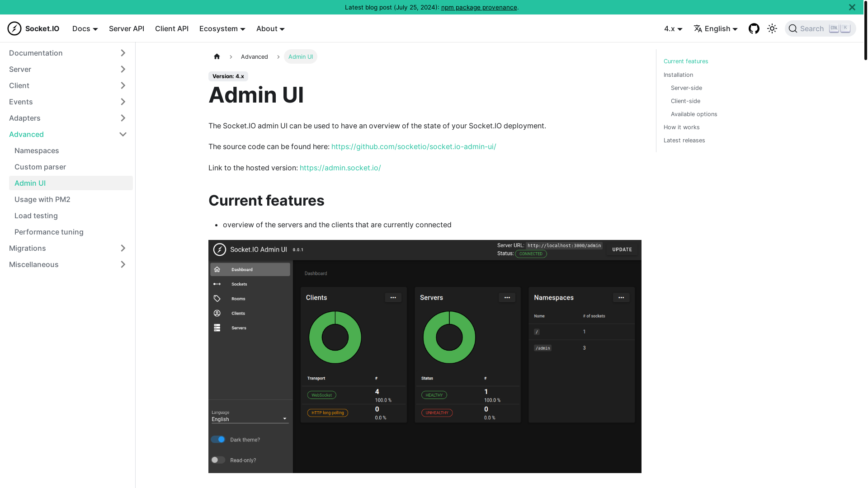
Task: Go to home breadcrumb icon
Action: (217, 56)
